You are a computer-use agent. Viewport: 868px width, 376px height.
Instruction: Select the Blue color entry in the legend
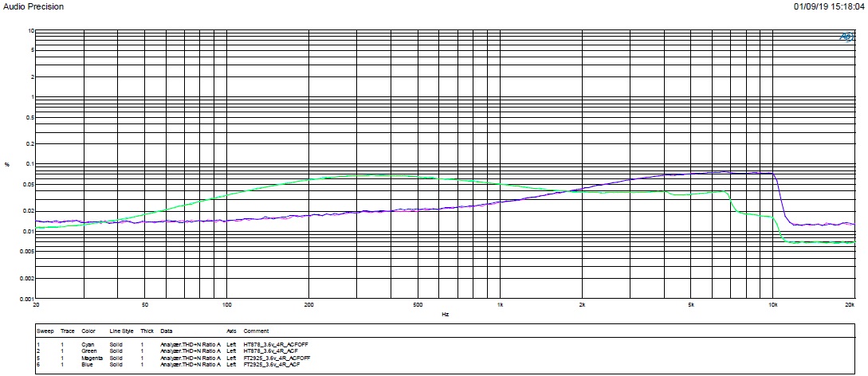[87, 364]
